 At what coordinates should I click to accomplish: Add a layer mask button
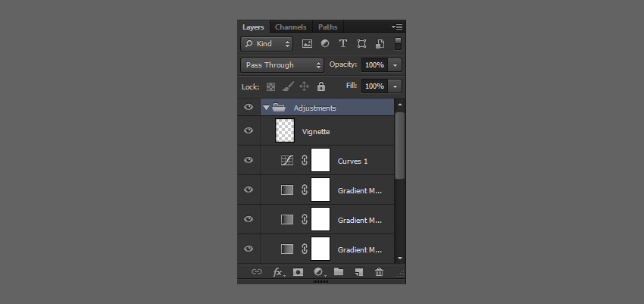[299, 272]
